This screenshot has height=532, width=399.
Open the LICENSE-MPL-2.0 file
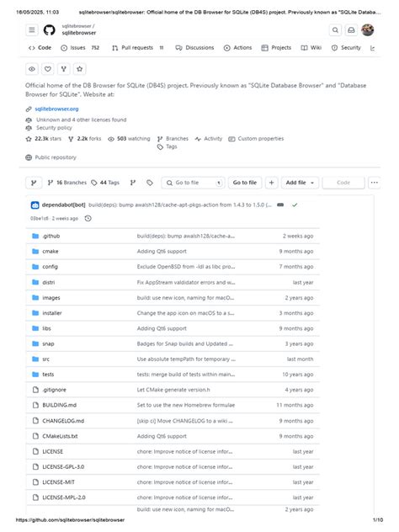tap(64, 497)
